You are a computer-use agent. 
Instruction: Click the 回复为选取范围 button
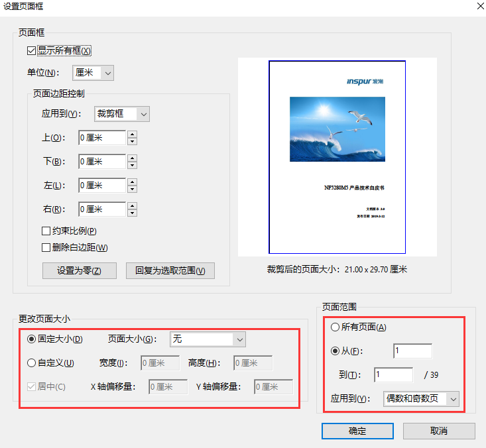[170, 271]
